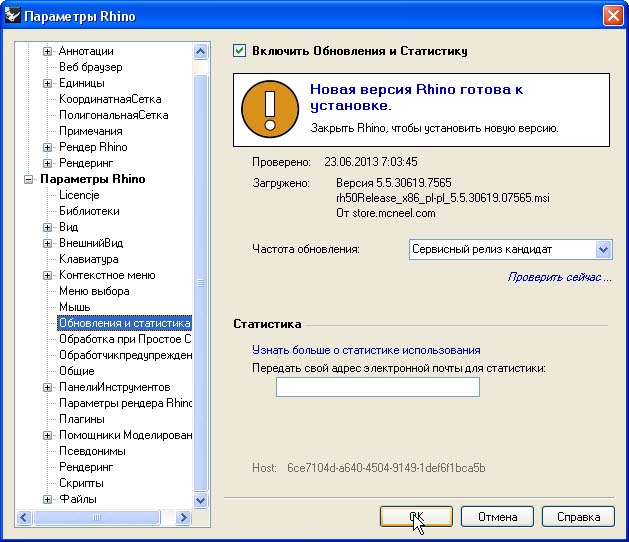The image size is (629, 542).
Task: Collapse the Параметры Rhino tree node
Action: 28,179
